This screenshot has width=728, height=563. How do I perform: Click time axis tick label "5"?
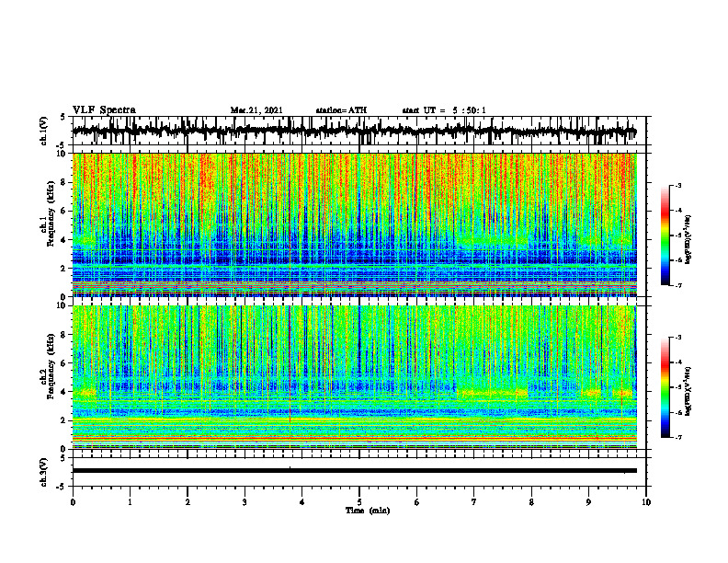(x=359, y=502)
